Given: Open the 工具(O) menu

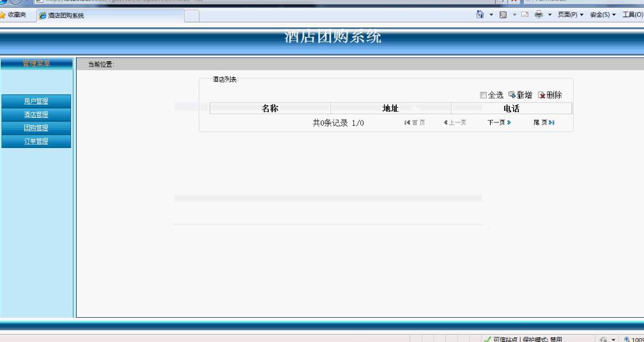Looking at the screenshot, I should 633,15.
